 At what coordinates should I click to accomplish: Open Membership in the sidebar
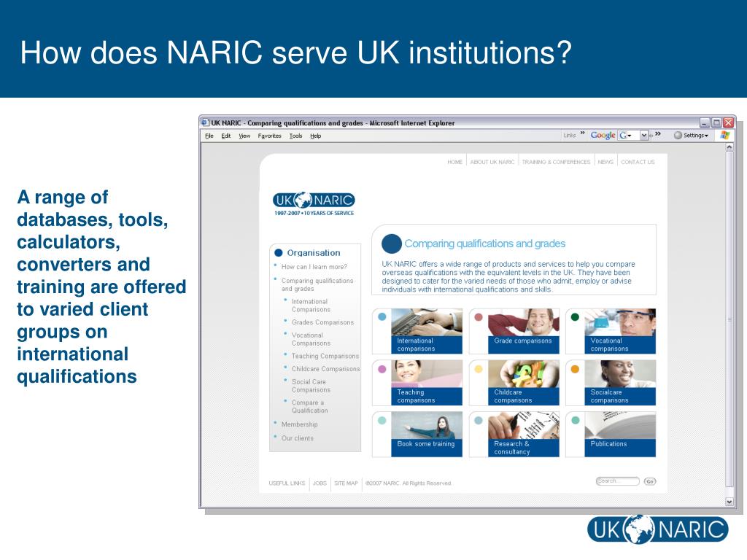pos(299,424)
